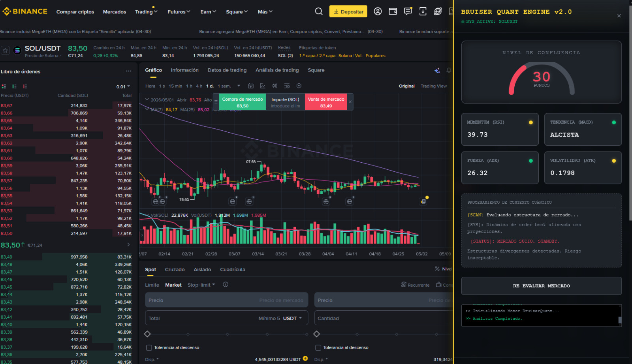Viewport: 632px width, 364px height.
Task: Open the wallet icon
Action: coord(393,11)
